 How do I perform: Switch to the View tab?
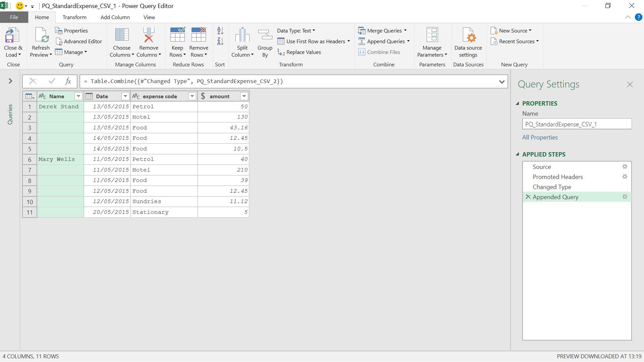point(149,17)
